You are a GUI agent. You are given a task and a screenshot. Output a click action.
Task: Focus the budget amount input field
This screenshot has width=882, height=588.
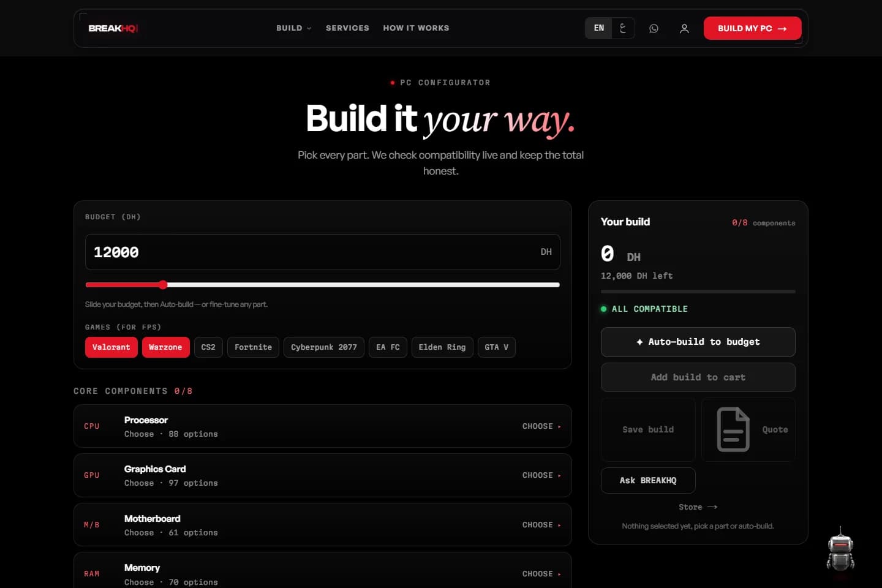coord(323,252)
